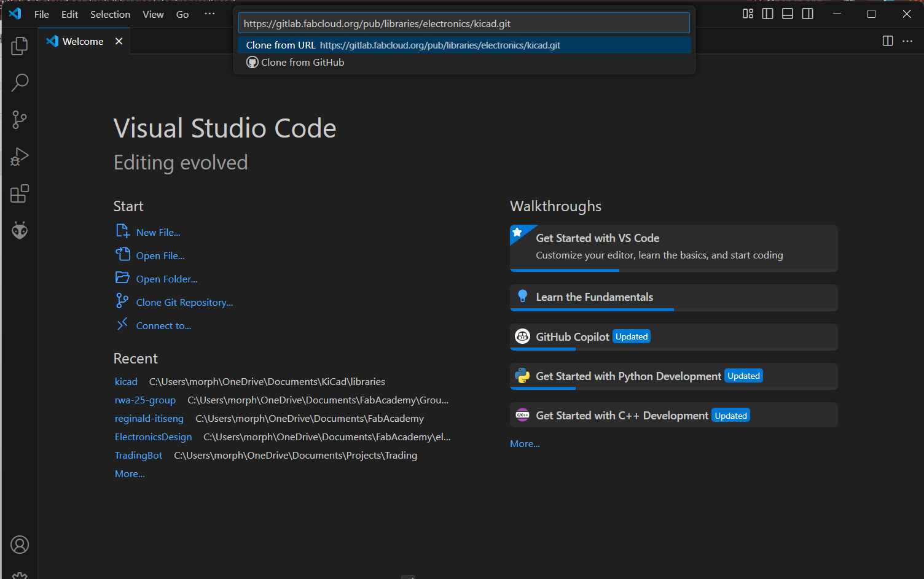Open the Explorer view in the sidebar
The image size is (924, 579).
pyautogui.click(x=19, y=45)
